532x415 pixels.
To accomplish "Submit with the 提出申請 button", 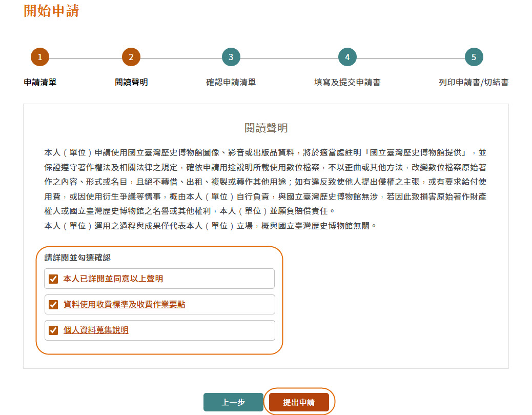I will (x=299, y=402).
